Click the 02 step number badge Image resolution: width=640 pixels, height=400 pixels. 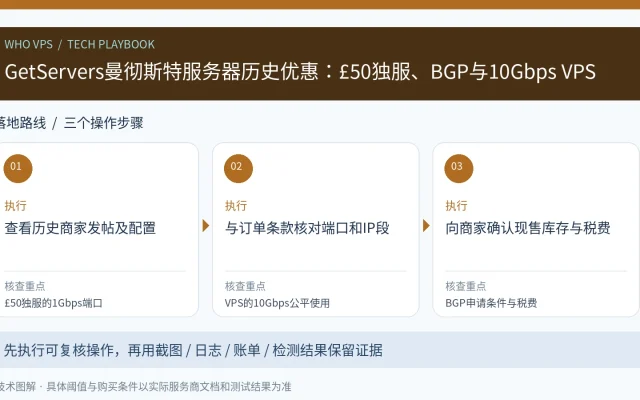[238, 168]
